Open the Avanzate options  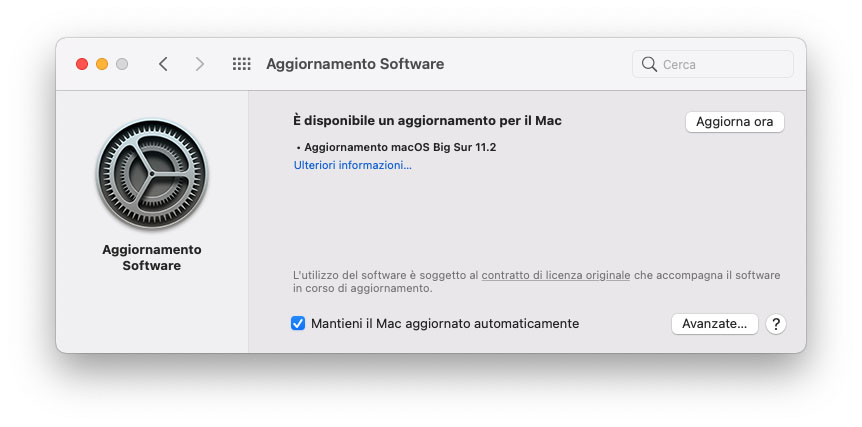point(714,324)
